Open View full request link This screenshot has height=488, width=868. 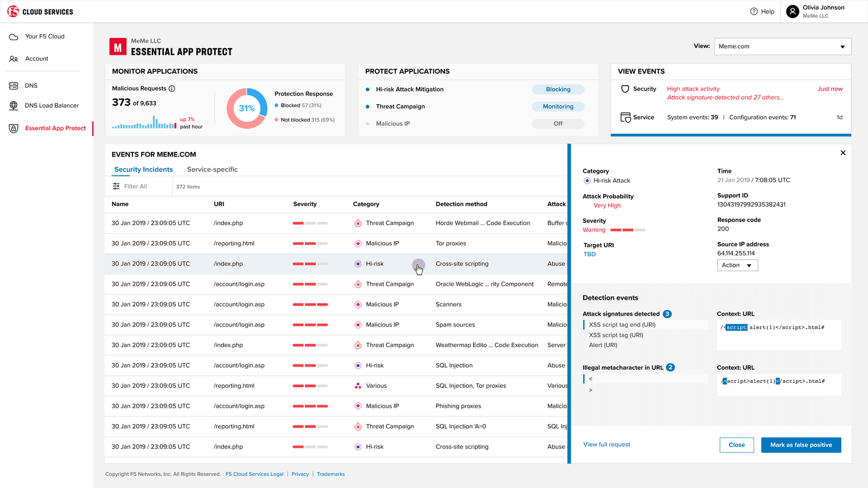coord(607,444)
